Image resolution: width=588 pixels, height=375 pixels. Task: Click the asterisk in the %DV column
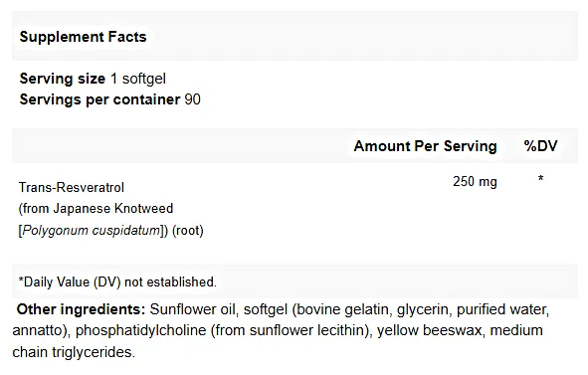[540, 178]
